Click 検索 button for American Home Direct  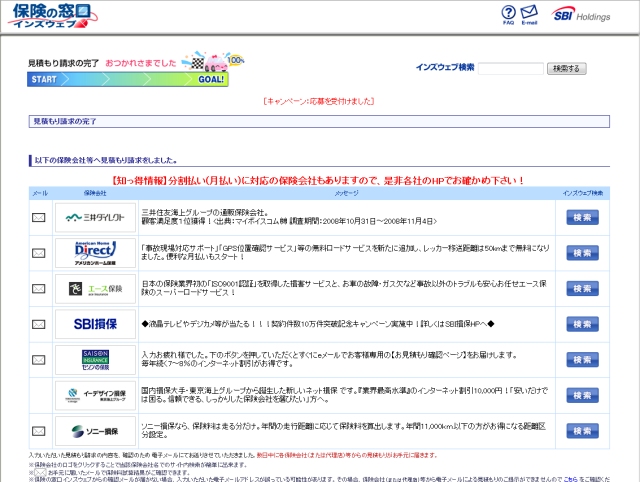[x=582, y=253]
